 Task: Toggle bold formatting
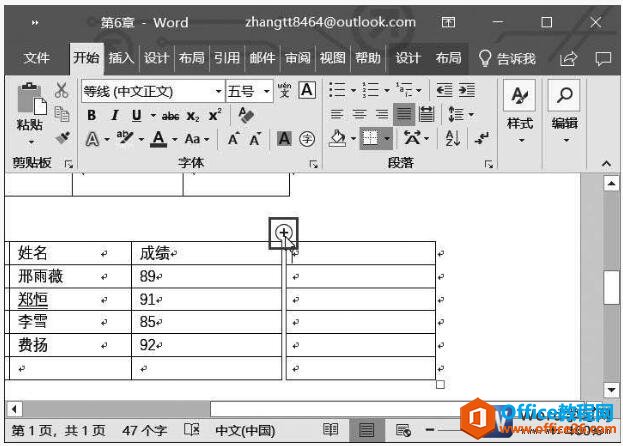(x=91, y=115)
